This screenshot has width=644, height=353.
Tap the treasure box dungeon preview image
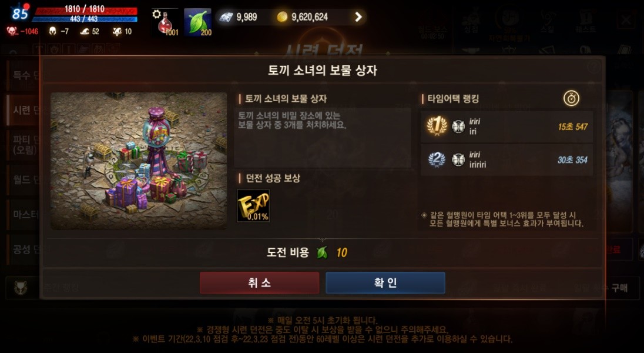click(139, 161)
